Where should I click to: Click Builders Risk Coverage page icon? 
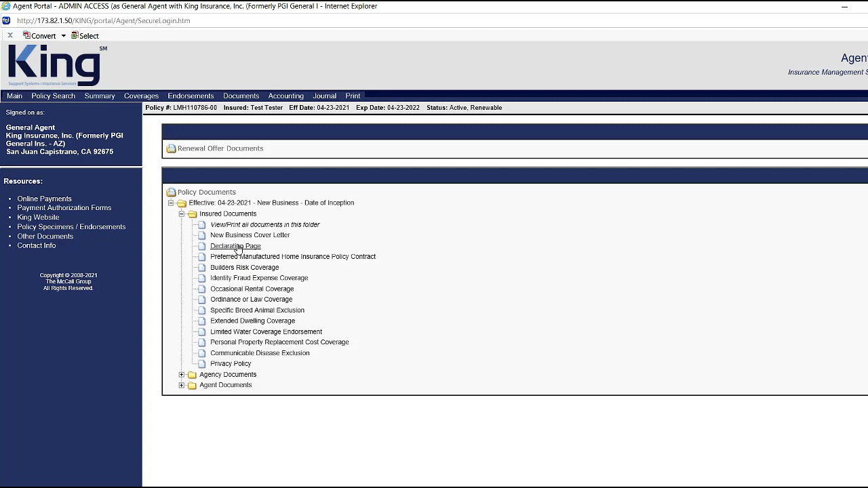[202, 267]
